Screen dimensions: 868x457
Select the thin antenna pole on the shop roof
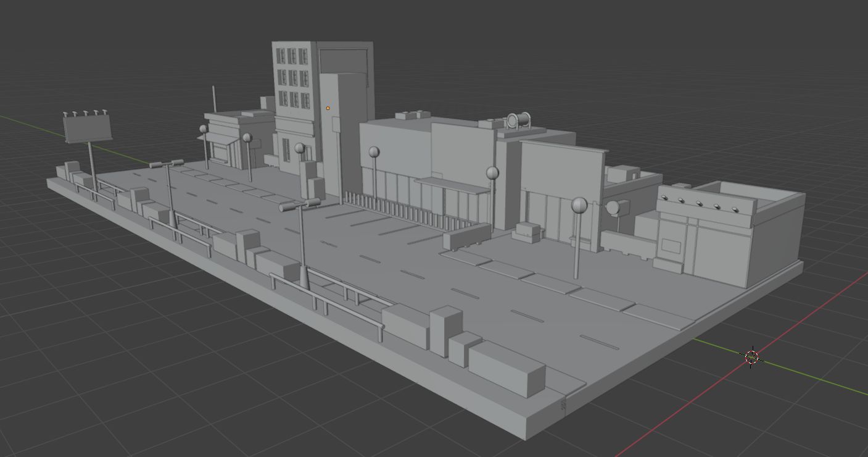(x=214, y=99)
